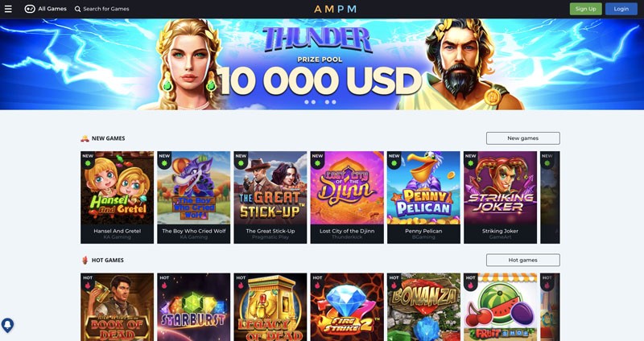Focus the Search for Games field
The width and height of the screenshot is (644, 341).
point(102,9)
